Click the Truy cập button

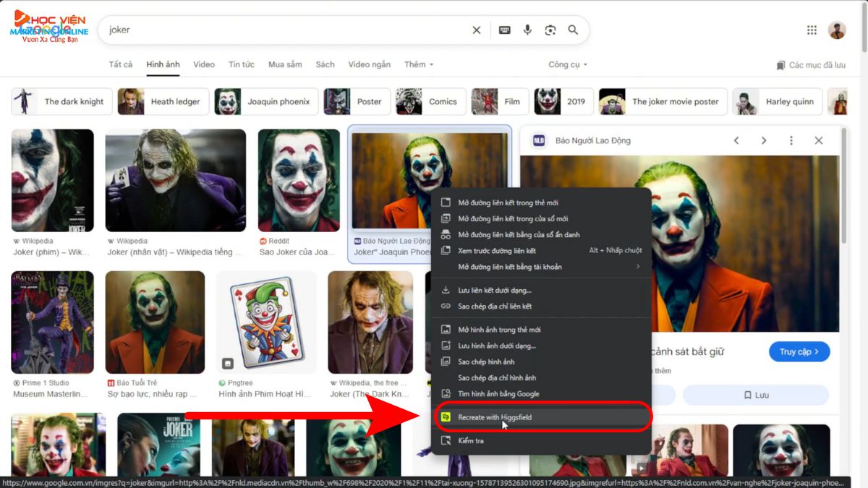coord(799,352)
